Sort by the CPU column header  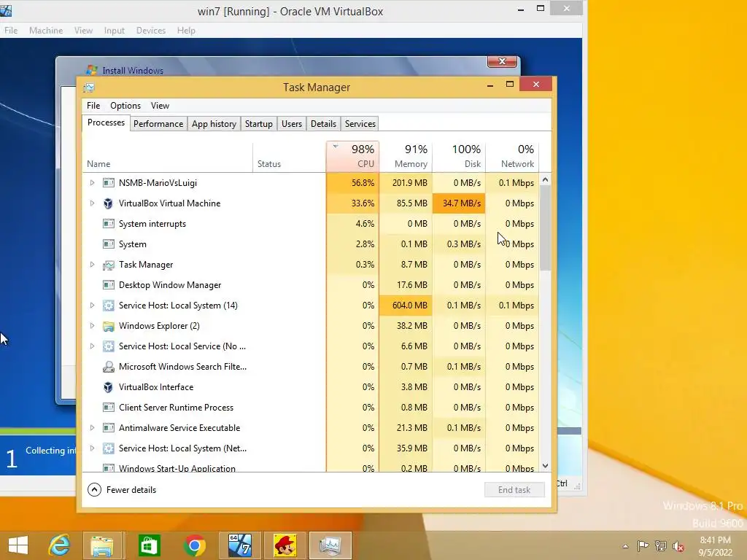[x=352, y=156]
